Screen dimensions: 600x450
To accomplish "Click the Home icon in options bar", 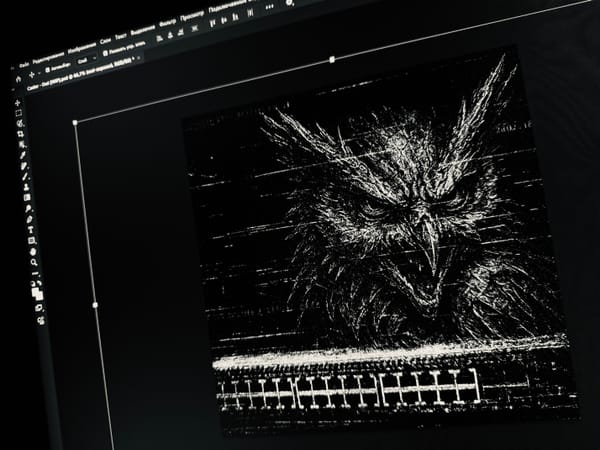I will 18,79.
